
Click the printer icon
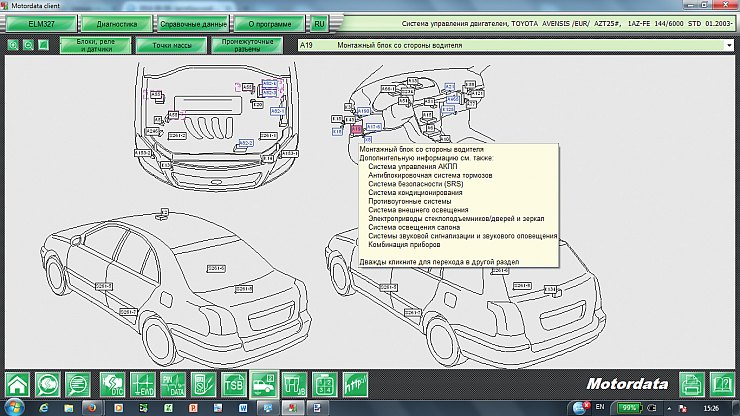click(x=692, y=384)
